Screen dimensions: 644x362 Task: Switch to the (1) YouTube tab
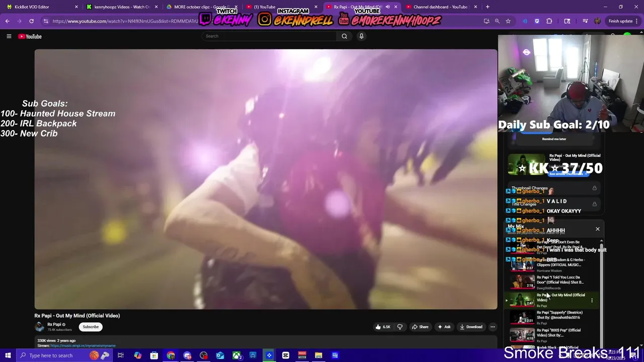pos(282,7)
